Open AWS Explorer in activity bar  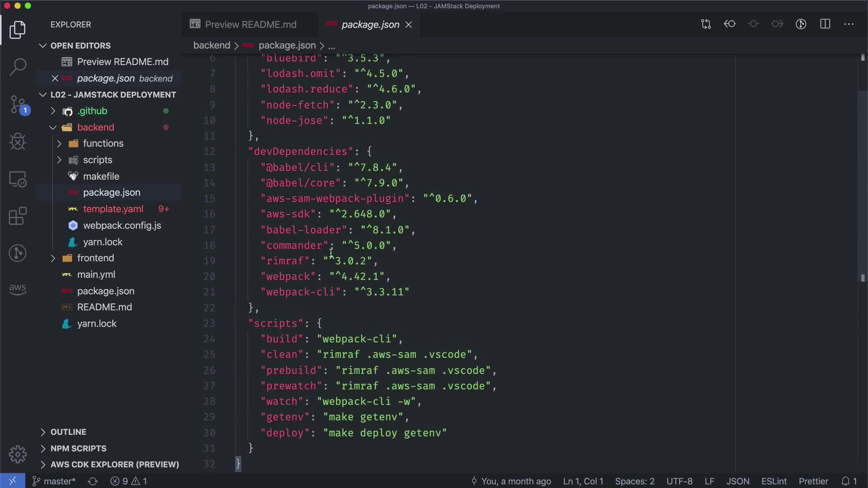click(18, 289)
